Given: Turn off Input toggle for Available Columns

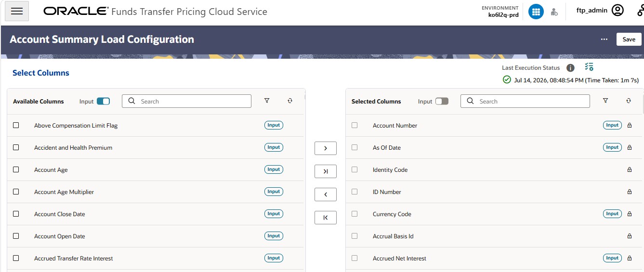Looking at the screenshot, I should point(103,101).
